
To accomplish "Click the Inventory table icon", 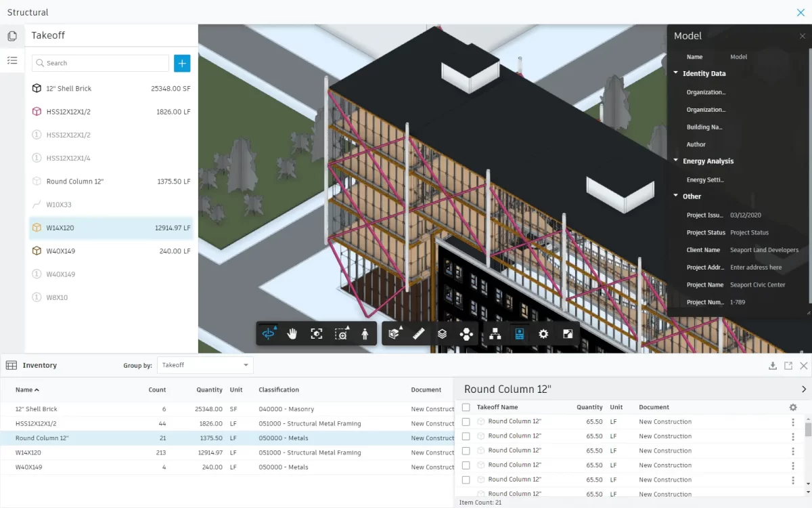I will (x=12, y=365).
